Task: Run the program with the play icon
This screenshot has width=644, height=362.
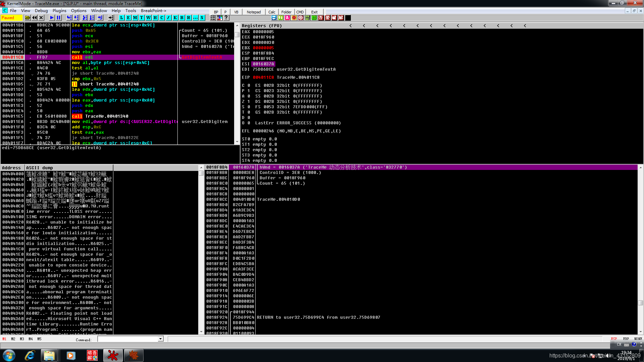Action: (x=52, y=18)
